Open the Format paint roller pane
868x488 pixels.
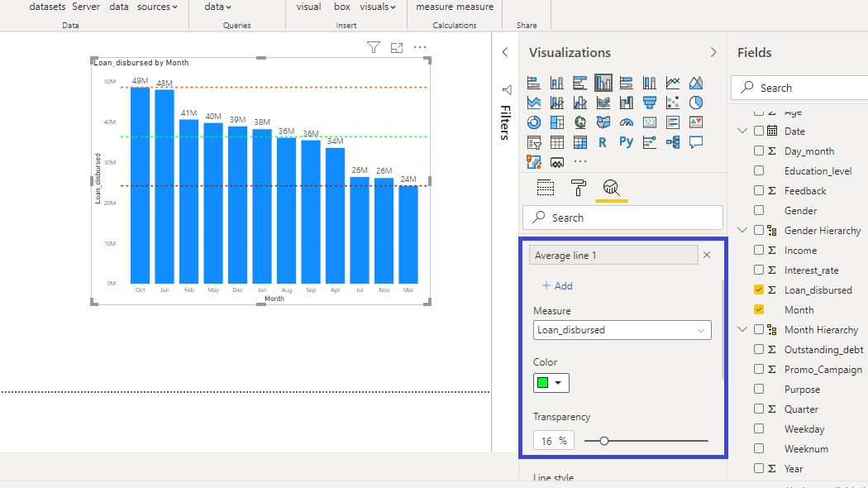click(579, 188)
